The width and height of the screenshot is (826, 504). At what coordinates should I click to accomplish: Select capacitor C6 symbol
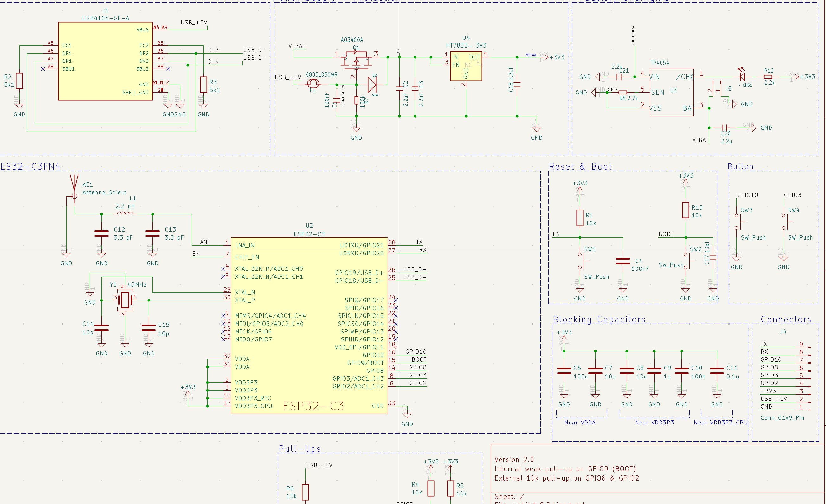pyautogui.click(x=564, y=371)
